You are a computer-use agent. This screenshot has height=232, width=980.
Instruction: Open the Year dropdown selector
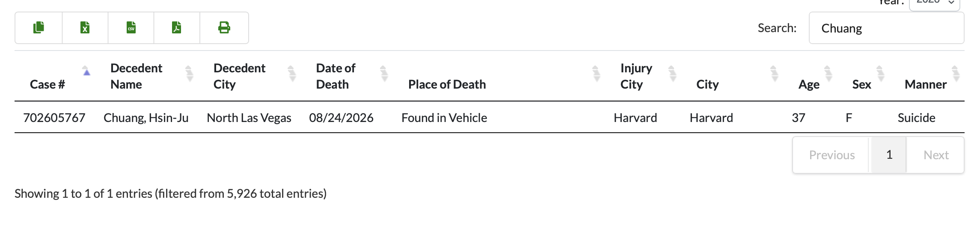(934, 3)
